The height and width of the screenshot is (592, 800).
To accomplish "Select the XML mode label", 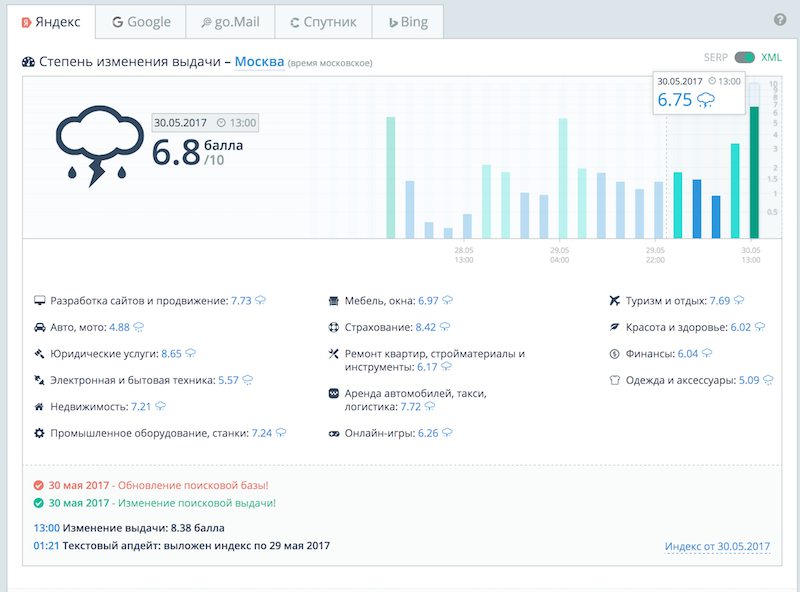I will 771,58.
